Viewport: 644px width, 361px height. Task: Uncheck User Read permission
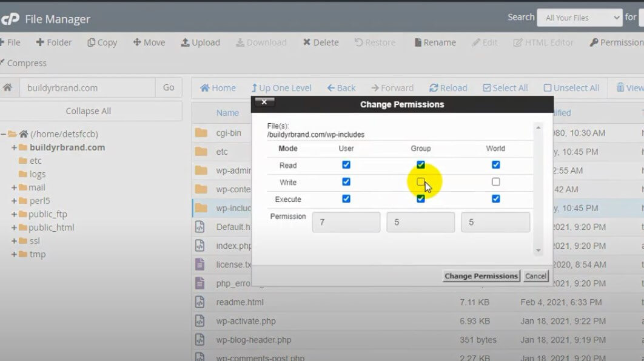[346, 165]
